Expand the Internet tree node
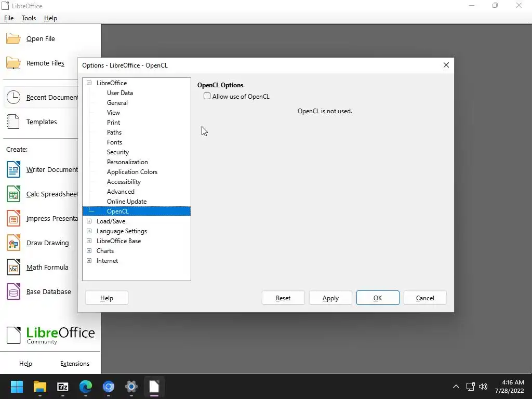The image size is (532, 399). coord(89,261)
